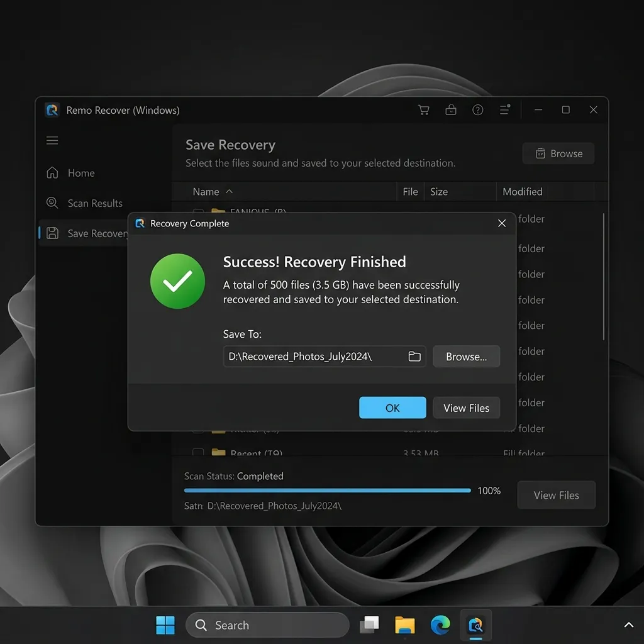Sort by the Size column header
The image size is (644, 644).
[438, 192]
